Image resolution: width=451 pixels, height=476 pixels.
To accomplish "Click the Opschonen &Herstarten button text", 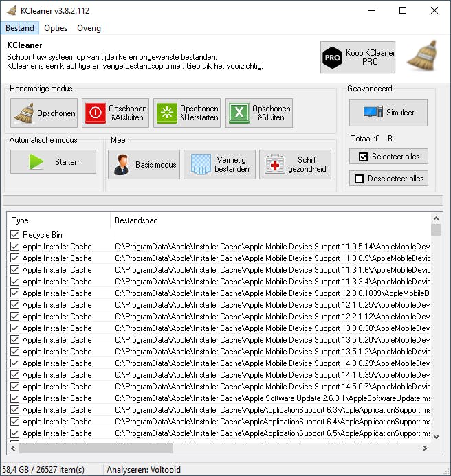I will click(x=199, y=113).
